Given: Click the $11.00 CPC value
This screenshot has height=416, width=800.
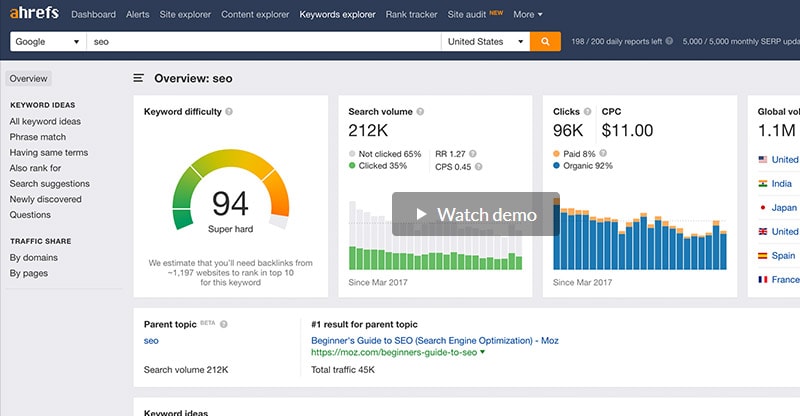Looking at the screenshot, I should [627, 131].
